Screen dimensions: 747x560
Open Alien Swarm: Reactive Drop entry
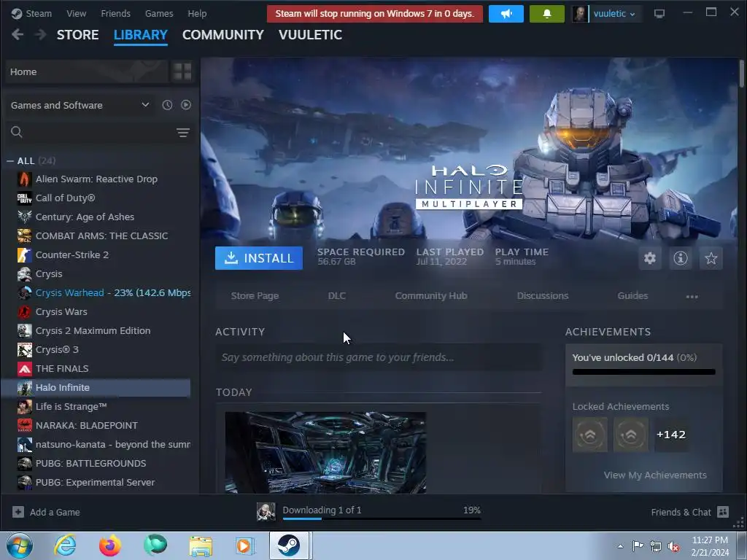pyautogui.click(x=96, y=179)
